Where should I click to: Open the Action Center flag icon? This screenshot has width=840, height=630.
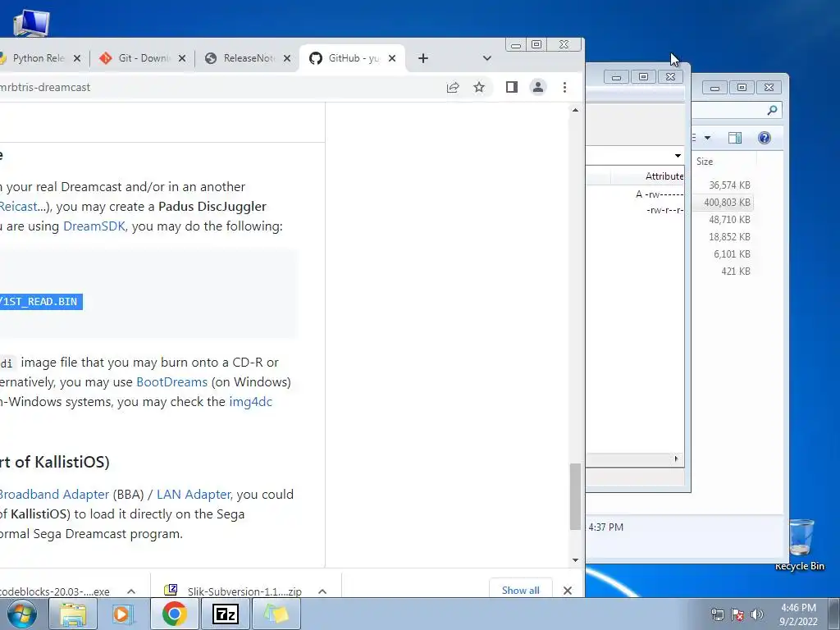click(737, 614)
